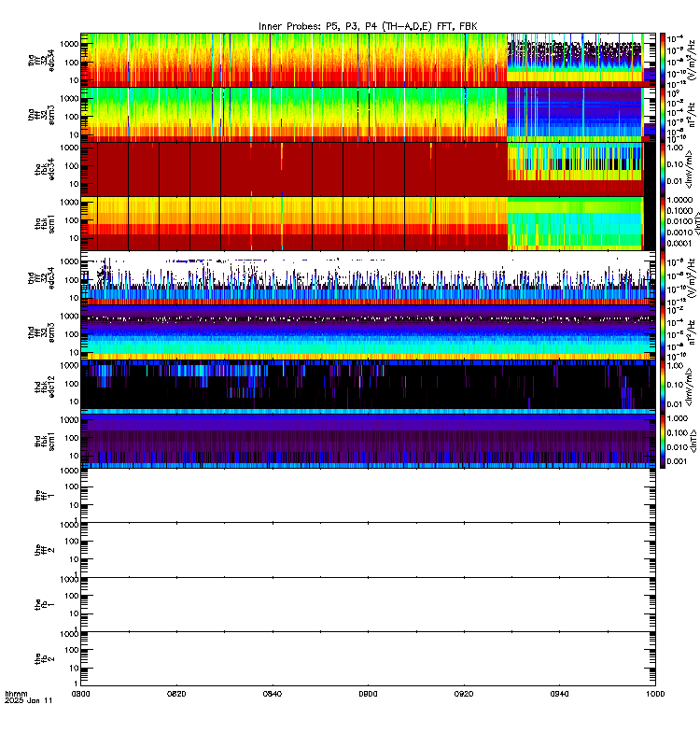The image size is (700, 747).
Task: Select the 'the fb 2' panel label
Action: tap(45, 659)
